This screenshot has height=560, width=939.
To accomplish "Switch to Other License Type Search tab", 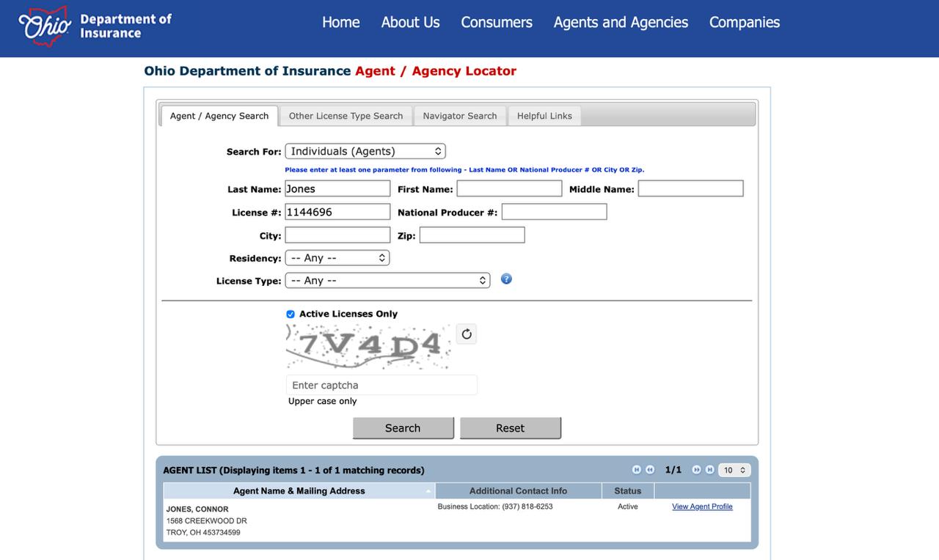I will tap(346, 116).
